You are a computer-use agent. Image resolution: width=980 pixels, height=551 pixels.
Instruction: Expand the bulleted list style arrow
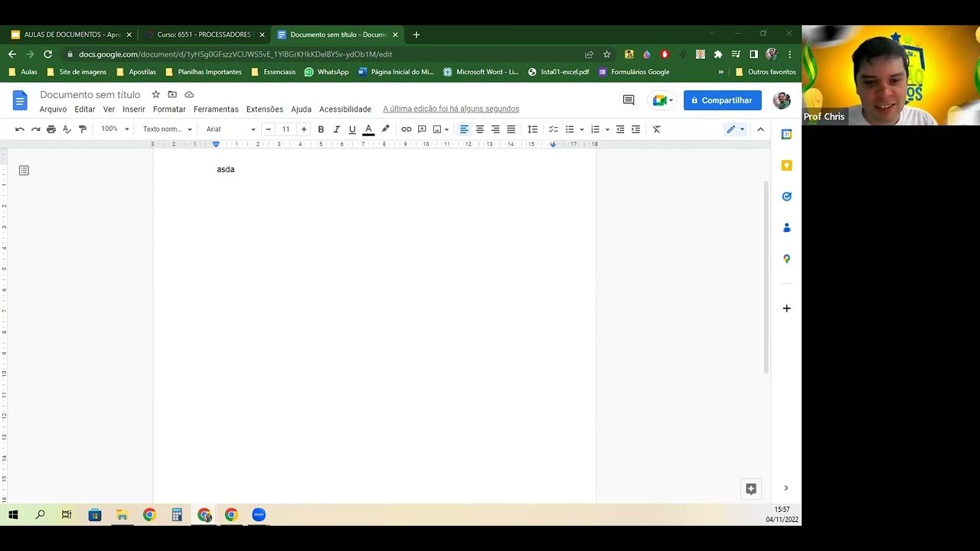(x=582, y=129)
